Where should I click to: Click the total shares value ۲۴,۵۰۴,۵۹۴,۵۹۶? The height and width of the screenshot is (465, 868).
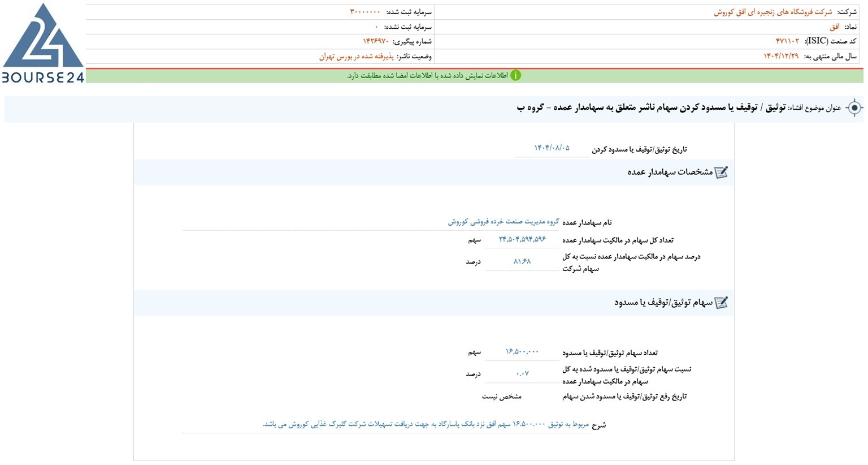coord(522,239)
